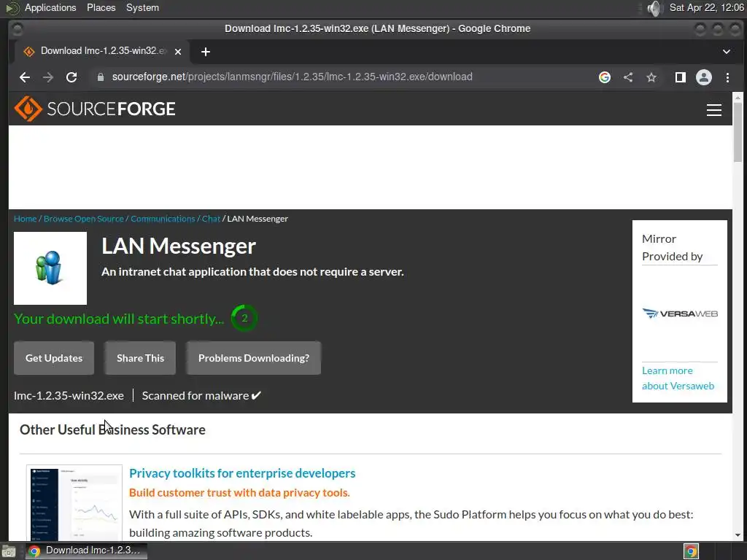
Task: Reload the SourceForge download page
Action: pyautogui.click(x=71, y=77)
